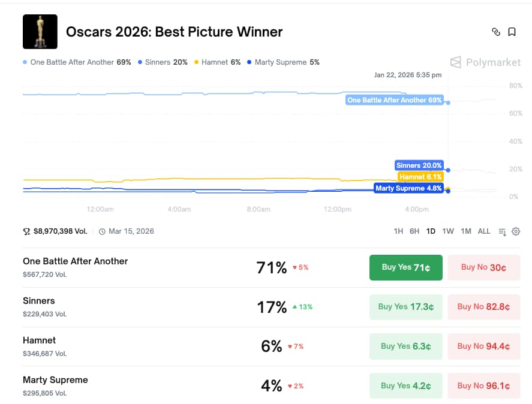Show the ALL time chart range
This screenshot has height=404, width=532.
coord(484,231)
